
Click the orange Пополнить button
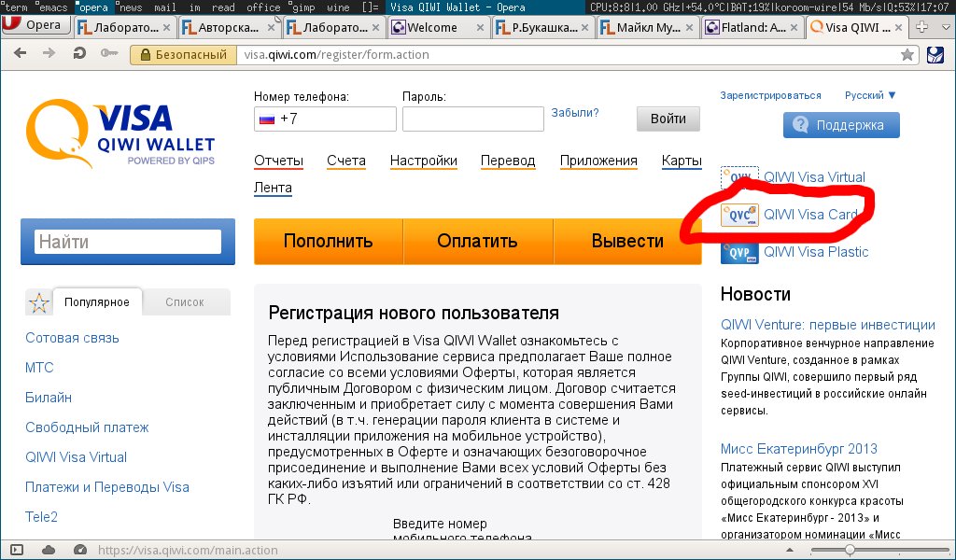(x=328, y=241)
